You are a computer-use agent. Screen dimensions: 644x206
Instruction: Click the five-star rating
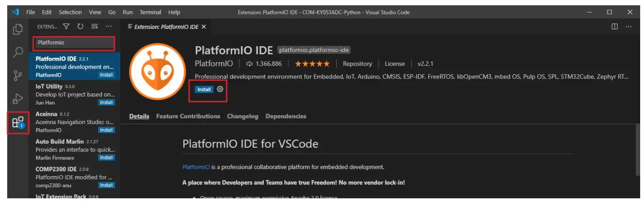[x=312, y=64]
